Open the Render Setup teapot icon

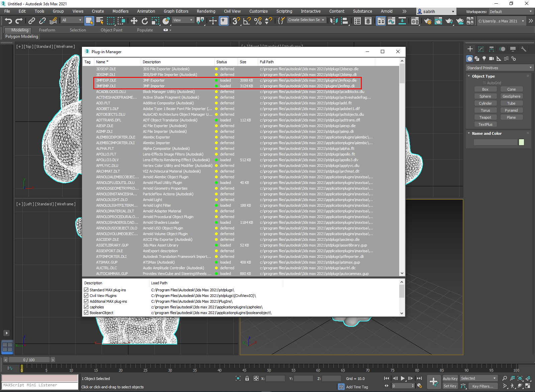[x=428, y=21]
